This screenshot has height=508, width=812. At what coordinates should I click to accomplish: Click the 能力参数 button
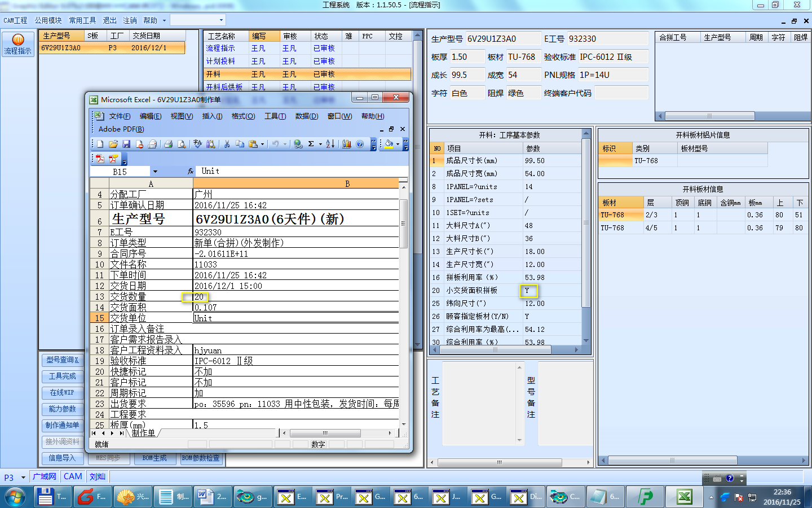pyautogui.click(x=63, y=409)
